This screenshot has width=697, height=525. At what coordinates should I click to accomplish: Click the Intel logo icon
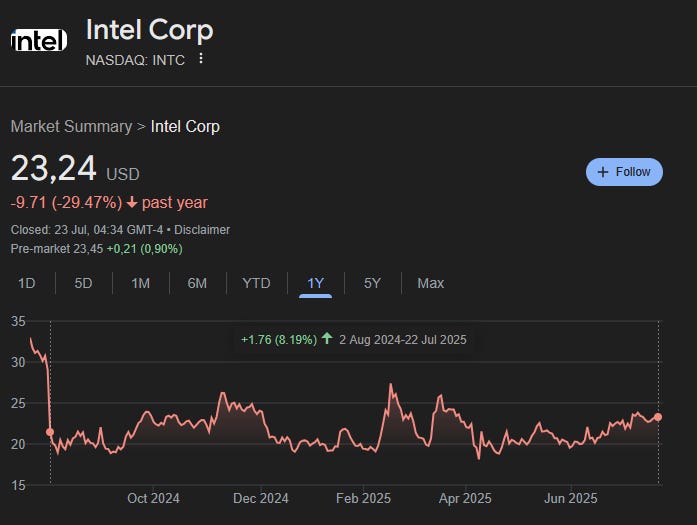pos(39,40)
